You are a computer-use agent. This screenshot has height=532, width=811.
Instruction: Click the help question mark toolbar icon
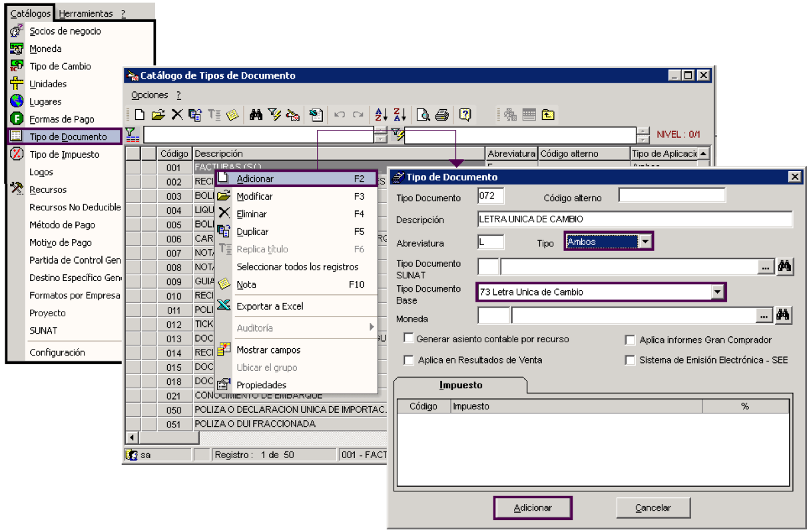(x=465, y=115)
